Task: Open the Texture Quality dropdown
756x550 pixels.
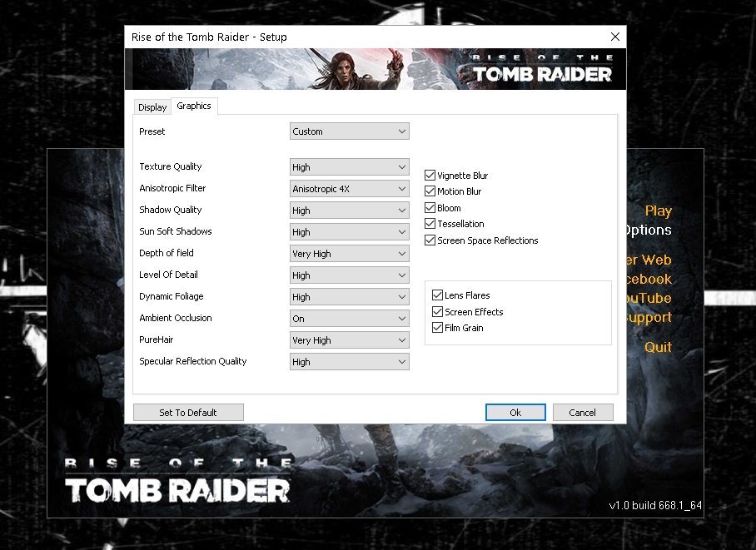Action: point(350,167)
